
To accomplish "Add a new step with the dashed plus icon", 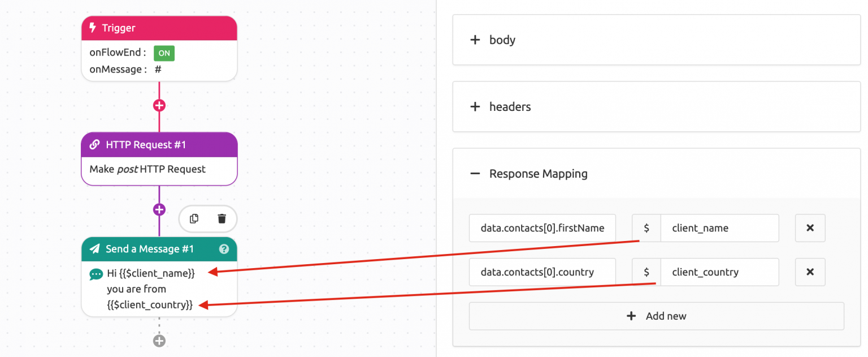I will coord(159,341).
